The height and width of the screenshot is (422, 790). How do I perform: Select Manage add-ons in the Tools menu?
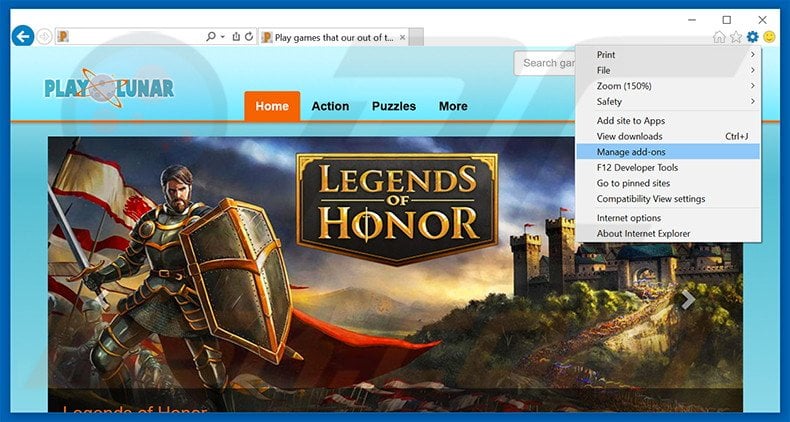tap(668, 152)
